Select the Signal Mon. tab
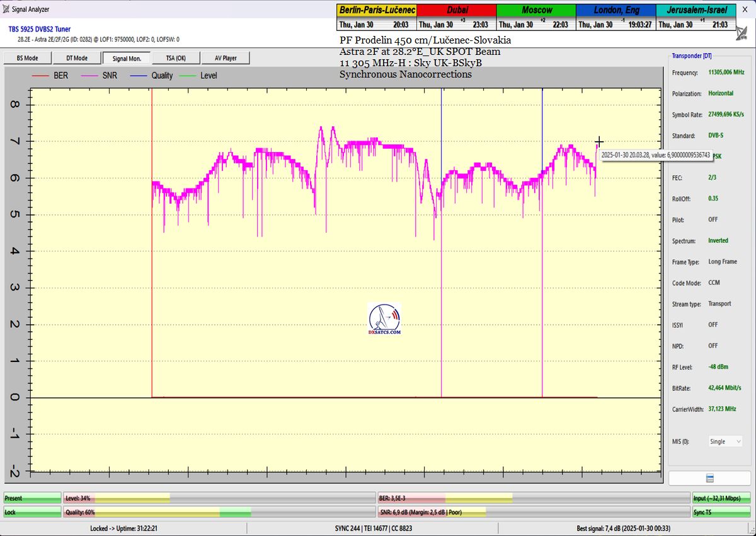Image resolution: width=756 pixels, height=536 pixels. (x=127, y=58)
